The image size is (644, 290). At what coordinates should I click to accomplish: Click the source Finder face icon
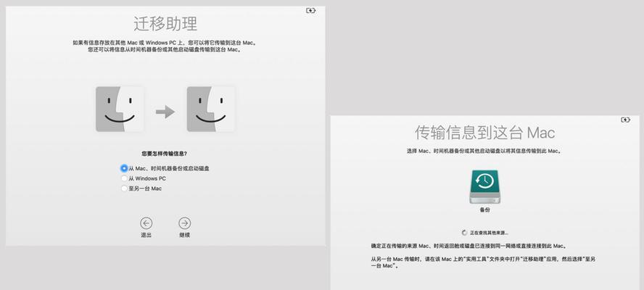pos(120,109)
